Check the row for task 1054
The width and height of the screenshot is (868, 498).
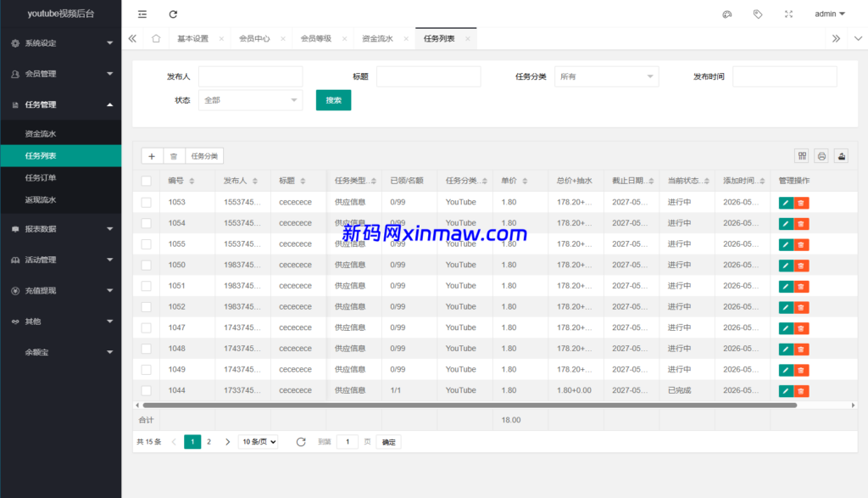(146, 223)
